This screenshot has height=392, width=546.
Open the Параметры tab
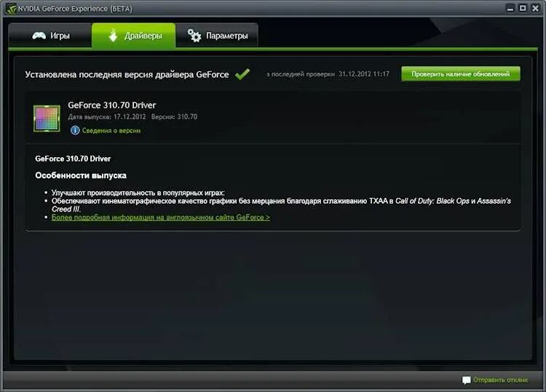click(x=217, y=35)
